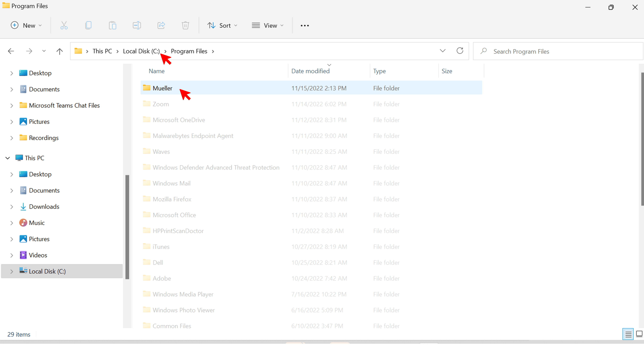Screen dimensions: 644x363
Task: Select This PC breadcrumb in address bar
Action: [102, 51]
